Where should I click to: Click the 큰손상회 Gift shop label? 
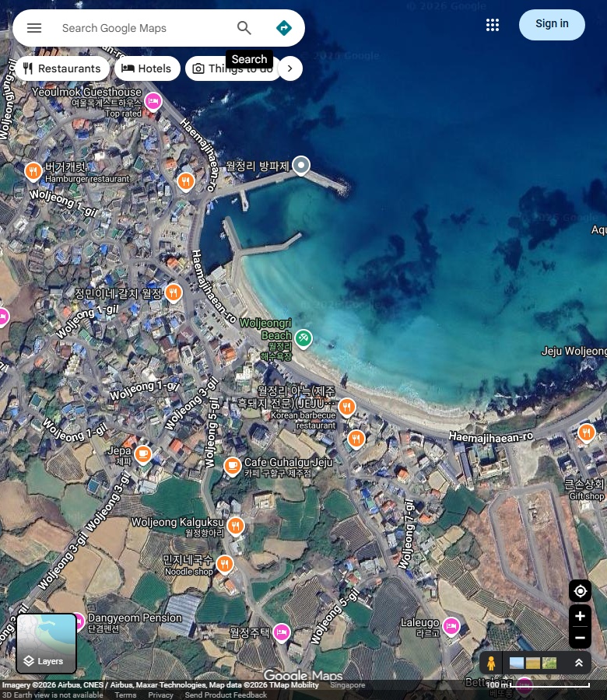pos(584,489)
